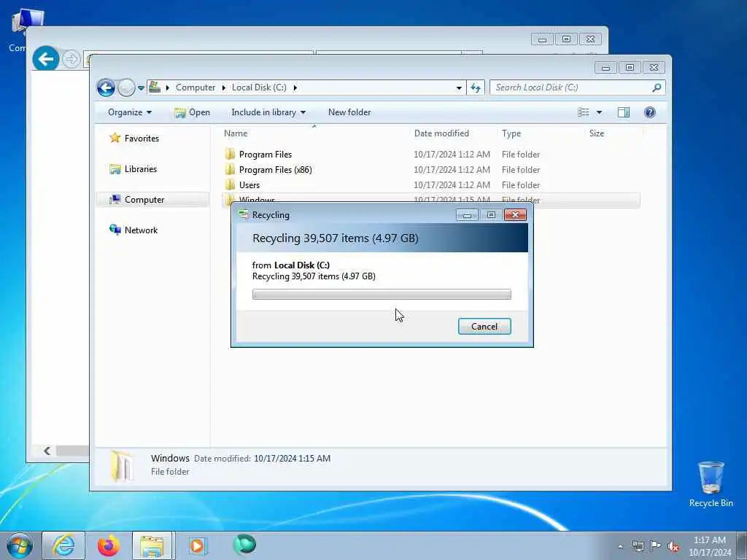
Task: Select the Program Files folder
Action: (x=266, y=155)
